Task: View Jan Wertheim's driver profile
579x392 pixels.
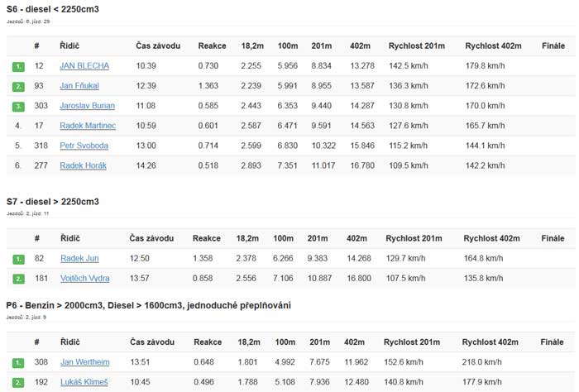Action: (84, 361)
